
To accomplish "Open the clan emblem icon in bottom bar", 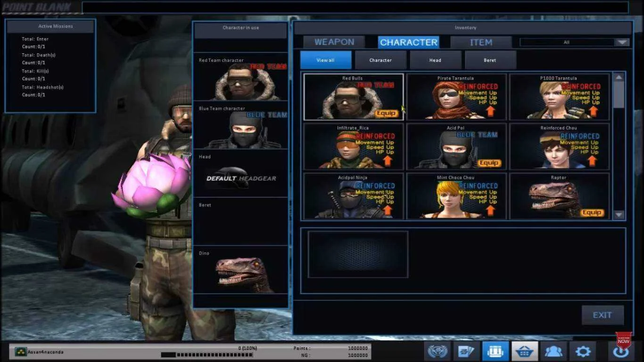I will 437,351.
